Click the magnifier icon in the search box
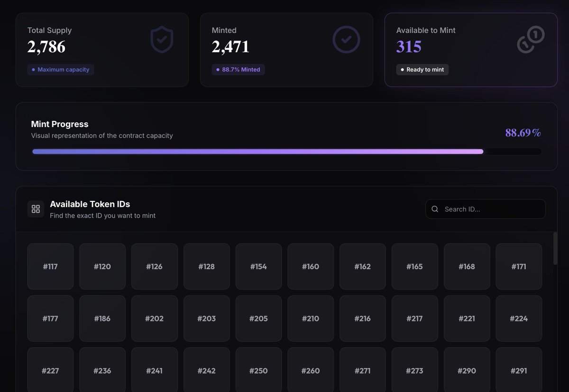 coord(435,209)
